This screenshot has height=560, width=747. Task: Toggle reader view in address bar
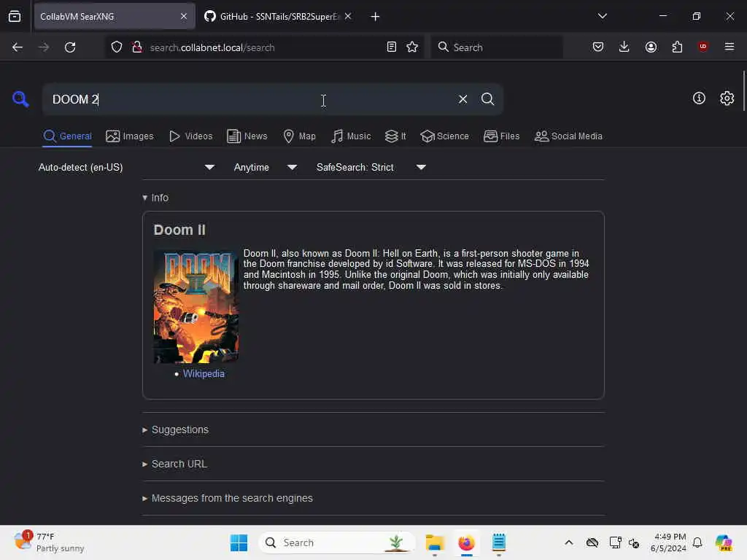click(x=392, y=47)
